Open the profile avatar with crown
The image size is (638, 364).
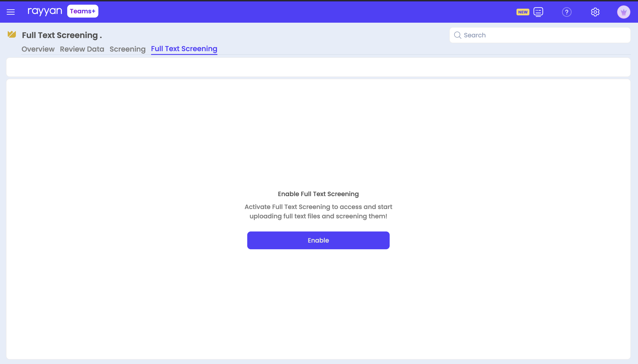(x=623, y=12)
